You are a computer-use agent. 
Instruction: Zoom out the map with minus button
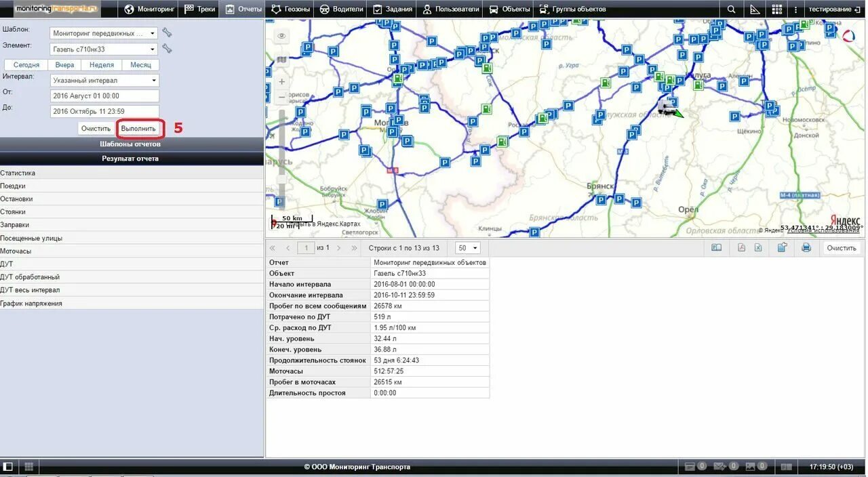[x=281, y=97]
